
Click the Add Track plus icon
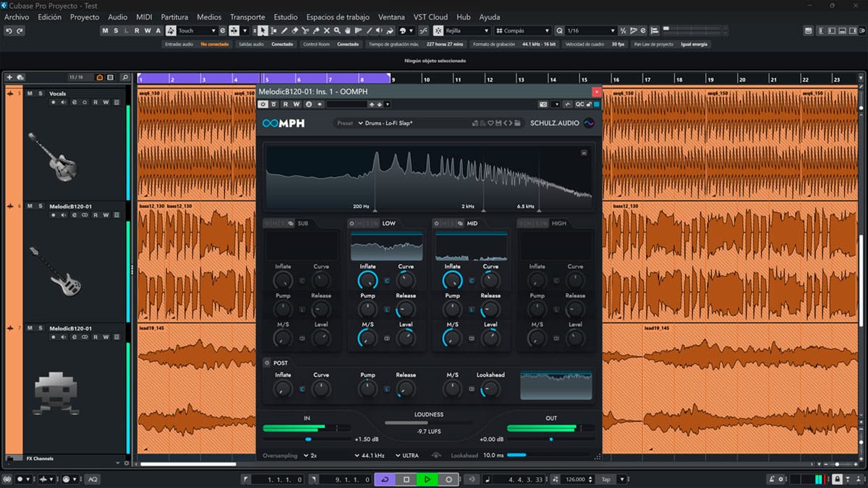[x=10, y=77]
